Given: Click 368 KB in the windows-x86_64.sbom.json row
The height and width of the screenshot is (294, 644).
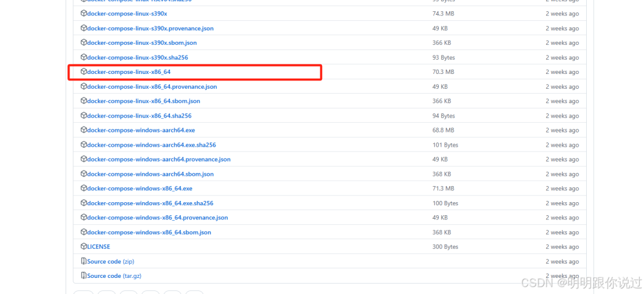Looking at the screenshot, I should coord(441,233).
